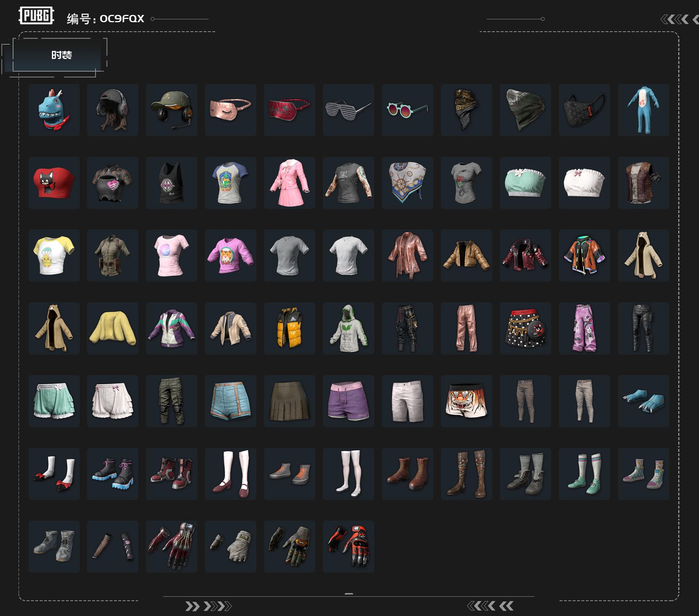This screenshot has width=699, height=616.
Task: Choose the yellow-sleeved chick parachute shirt
Action: pos(54,255)
